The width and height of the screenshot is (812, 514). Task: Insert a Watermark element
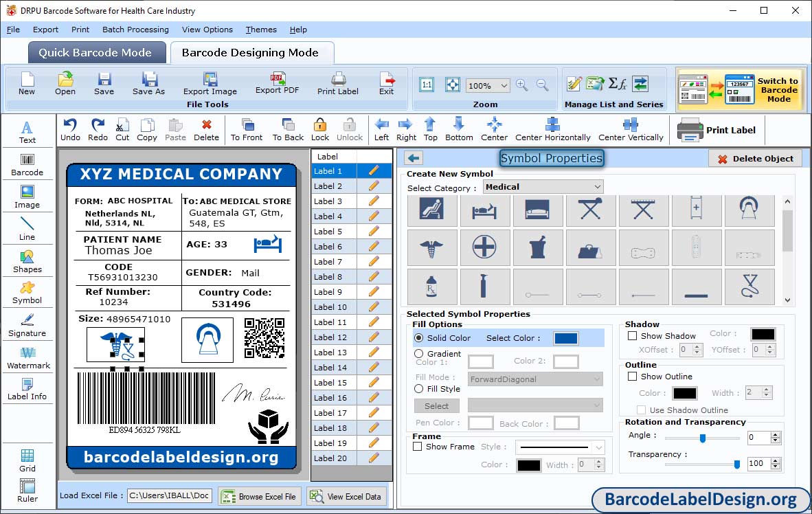pos(27,357)
